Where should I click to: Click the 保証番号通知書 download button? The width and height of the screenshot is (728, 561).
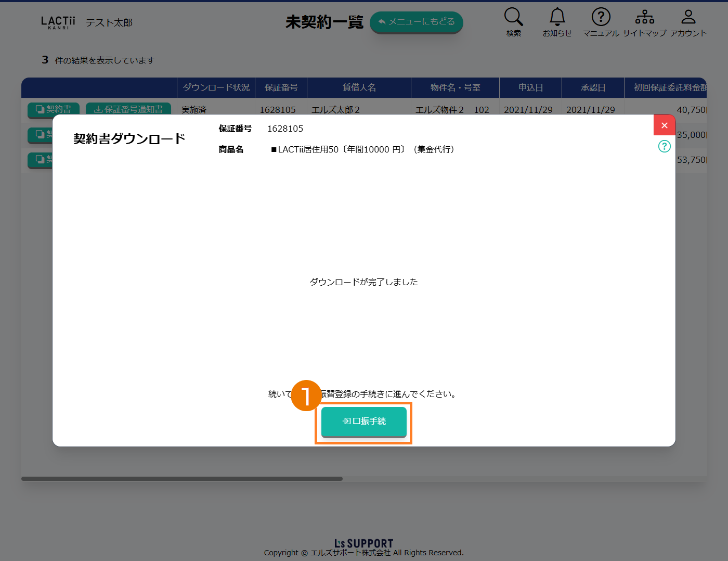click(x=128, y=108)
